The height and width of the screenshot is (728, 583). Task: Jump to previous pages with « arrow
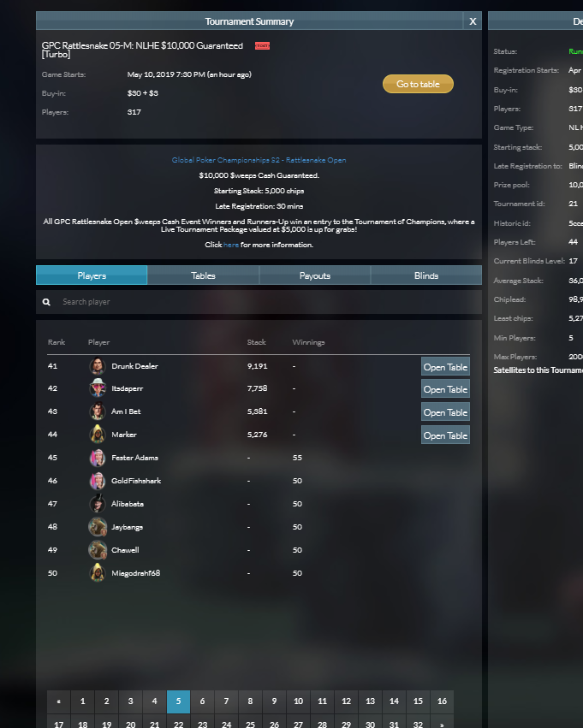[58, 701]
